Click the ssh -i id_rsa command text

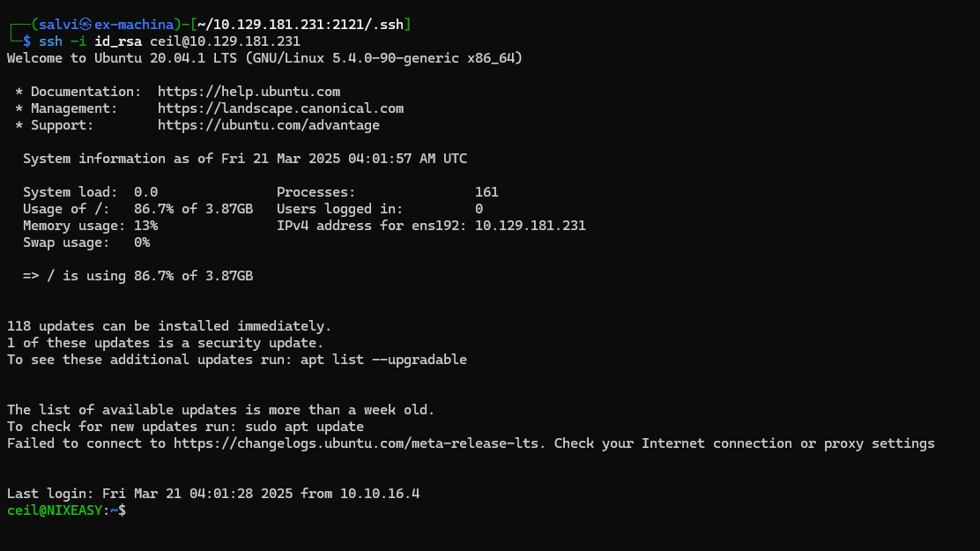click(x=169, y=41)
